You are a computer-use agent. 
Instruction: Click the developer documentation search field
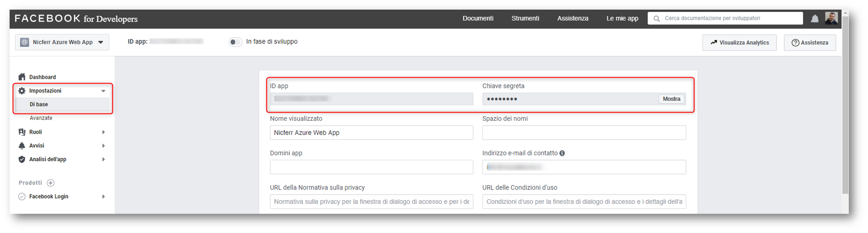[725, 18]
